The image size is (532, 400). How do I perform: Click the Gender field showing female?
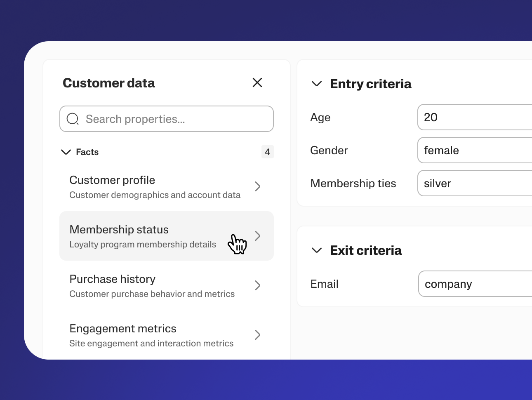coord(474,150)
